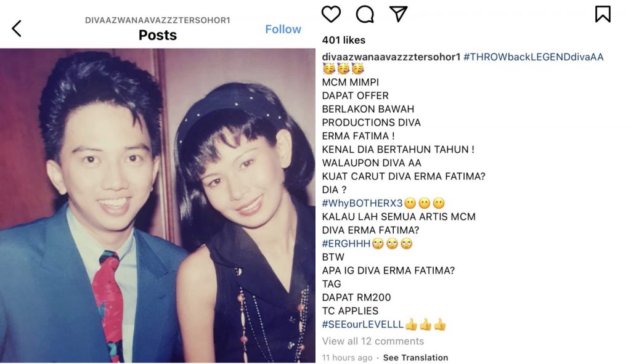Tap the #ERGHHH hashtag

[x=346, y=243]
